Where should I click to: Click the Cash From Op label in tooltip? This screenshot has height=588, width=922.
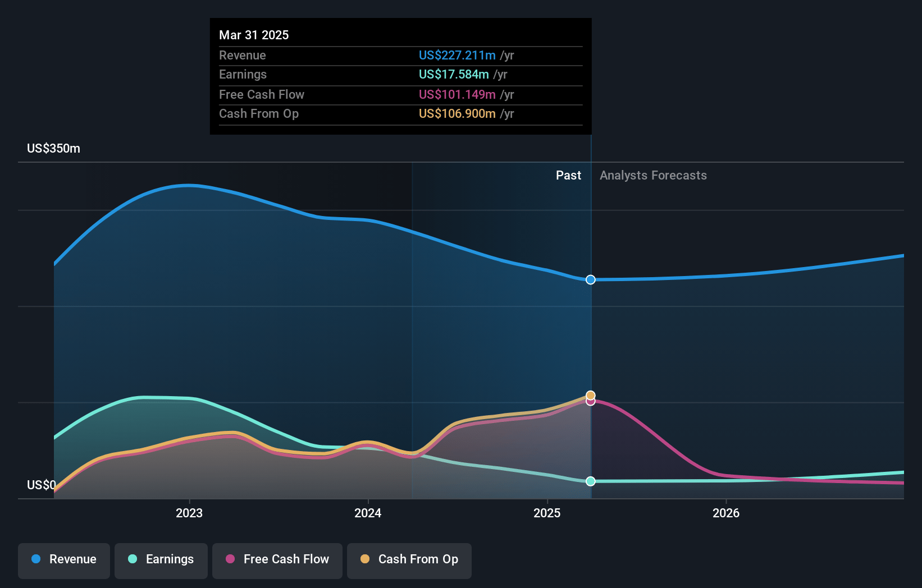[x=259, y=114]
